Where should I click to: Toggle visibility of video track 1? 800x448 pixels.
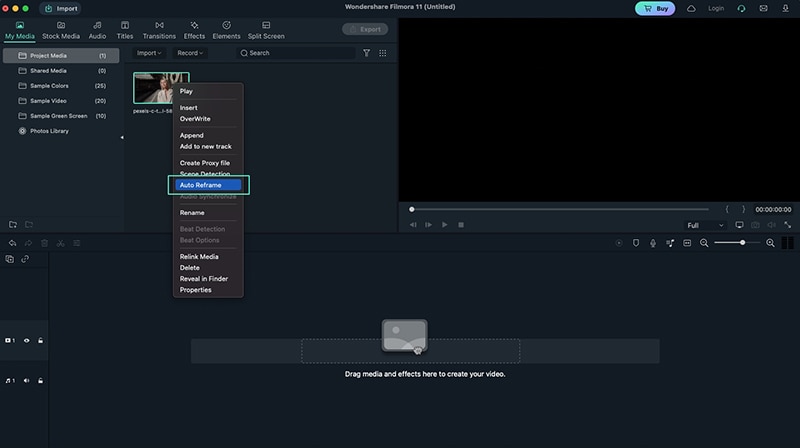(x=27, y=340)
